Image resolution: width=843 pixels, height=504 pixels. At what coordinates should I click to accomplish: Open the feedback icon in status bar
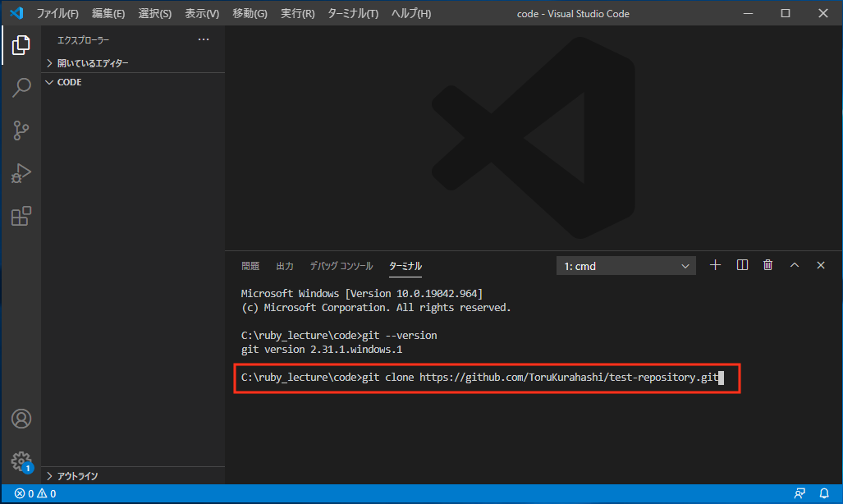[x=800, y=493]
